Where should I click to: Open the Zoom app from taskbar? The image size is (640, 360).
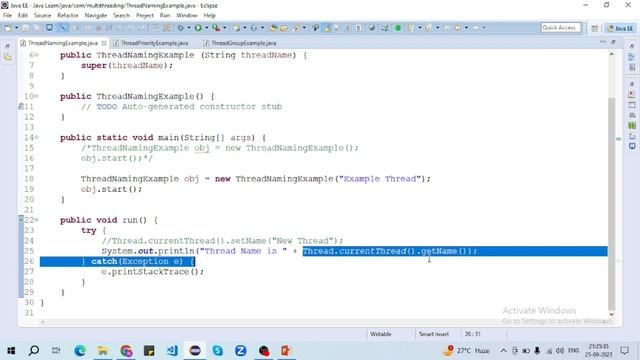(240, 351)
